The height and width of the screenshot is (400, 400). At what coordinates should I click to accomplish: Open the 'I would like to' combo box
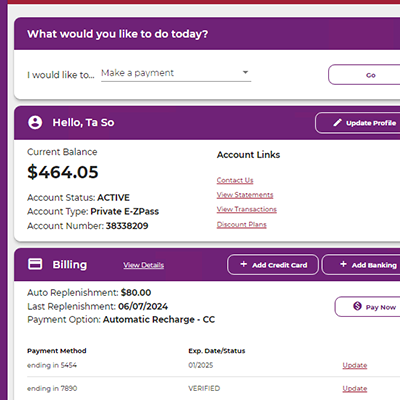click(176, 73)
